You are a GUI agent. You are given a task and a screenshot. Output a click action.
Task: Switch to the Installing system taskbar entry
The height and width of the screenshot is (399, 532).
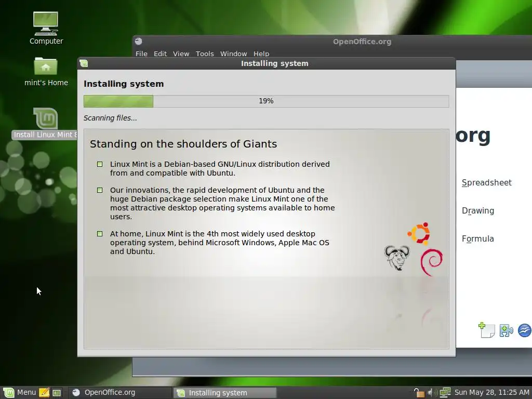(225, 393)
